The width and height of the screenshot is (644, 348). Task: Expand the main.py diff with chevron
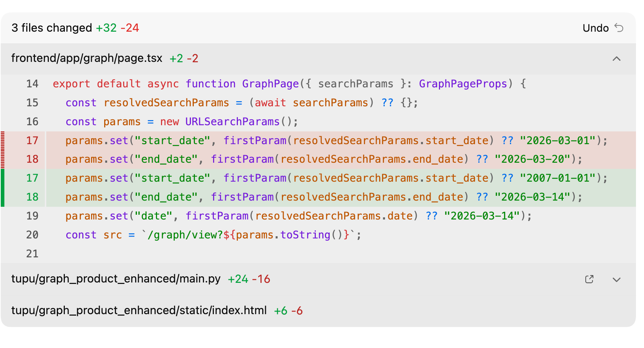616,280
